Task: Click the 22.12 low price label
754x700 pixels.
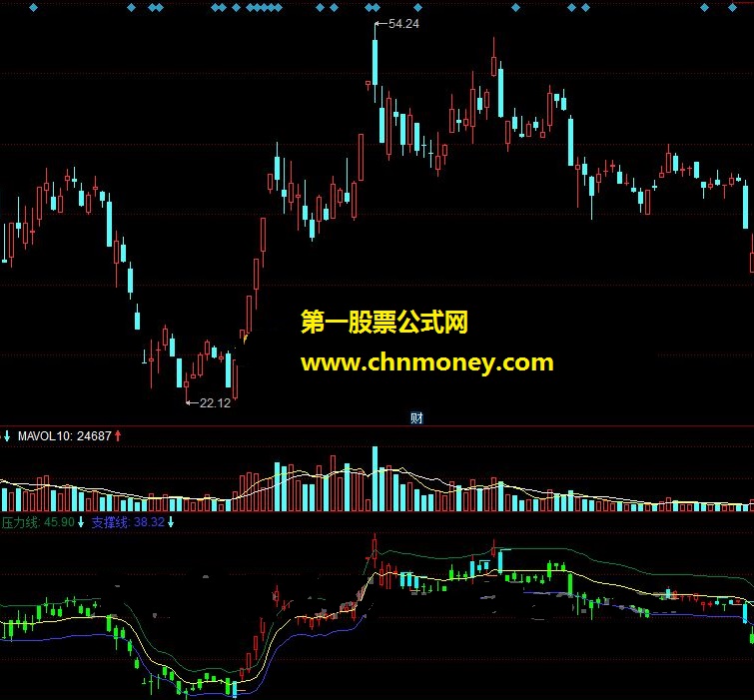Action: click(215, 402)
